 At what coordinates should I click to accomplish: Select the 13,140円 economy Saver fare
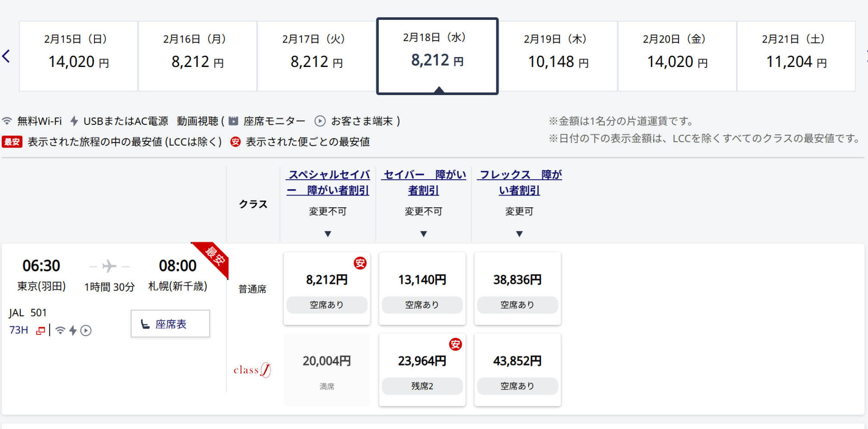(x=422, y=288)
